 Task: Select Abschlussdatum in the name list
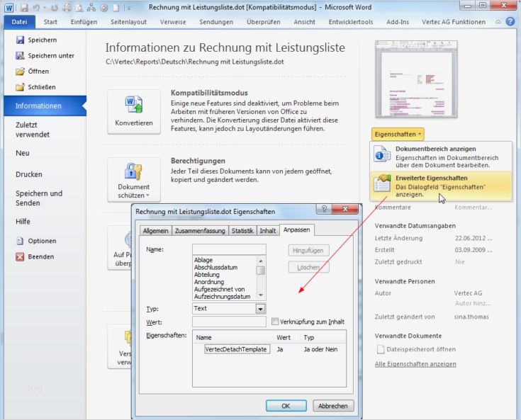click(x=215, y=267)
